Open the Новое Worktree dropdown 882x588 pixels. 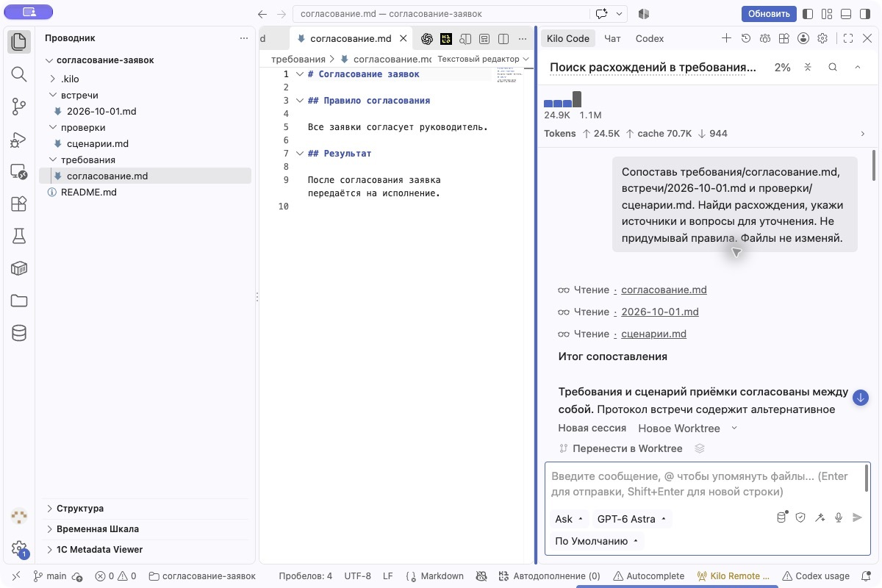point(686,428)
